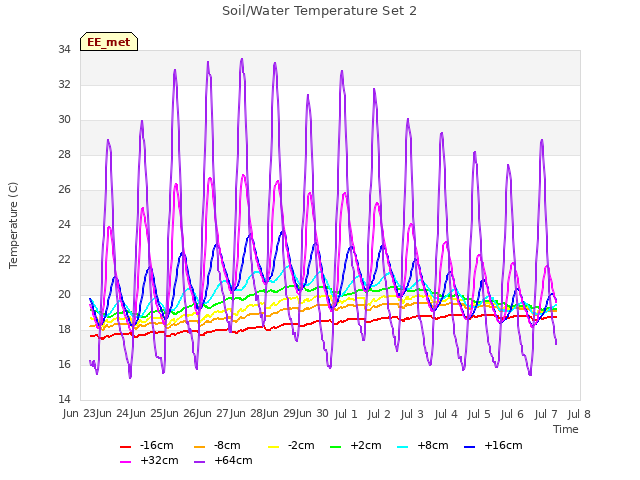The height and width of the screenshot is (480, 640).
Task: Click the y-axis tick value 28
Action: pyautogui.click(x=64, y=154)
